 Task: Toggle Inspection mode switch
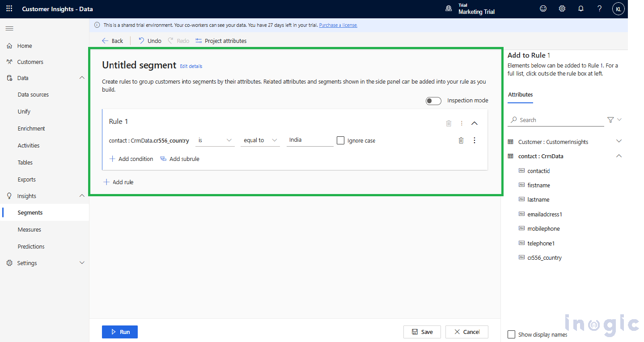pyautogui.click(x=433, y=101)
